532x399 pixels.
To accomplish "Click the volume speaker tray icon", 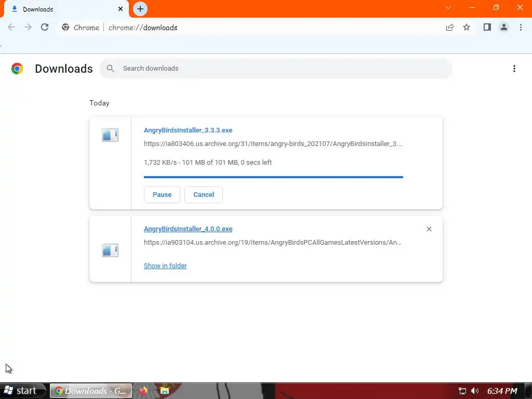I will 475,391.
